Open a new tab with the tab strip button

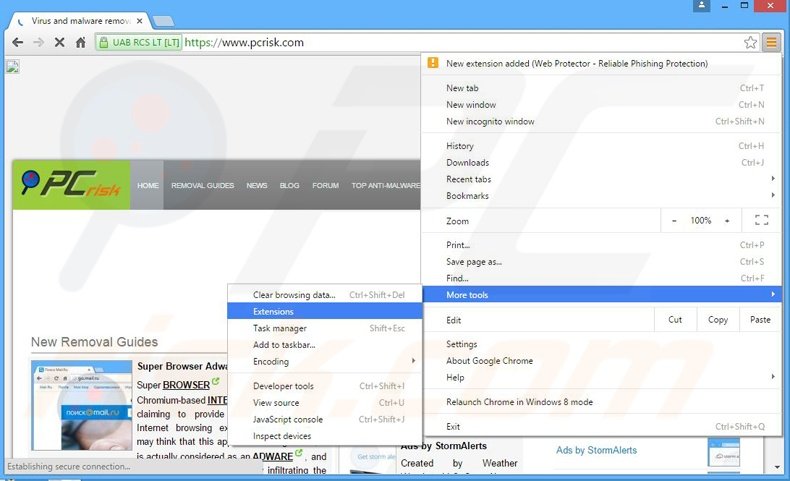pyautogui.click(x=163, y=21)
